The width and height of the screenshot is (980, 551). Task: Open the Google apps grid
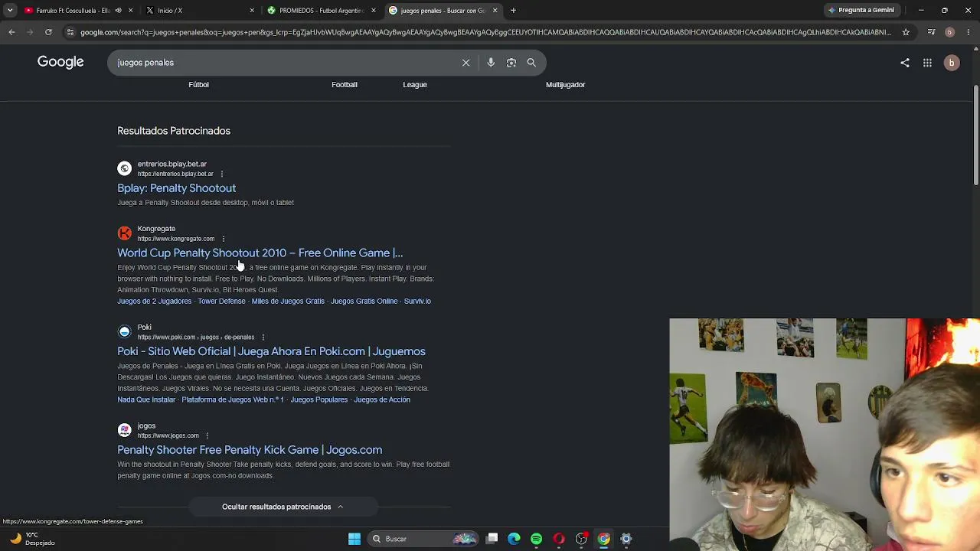click(x=927, y=63)
